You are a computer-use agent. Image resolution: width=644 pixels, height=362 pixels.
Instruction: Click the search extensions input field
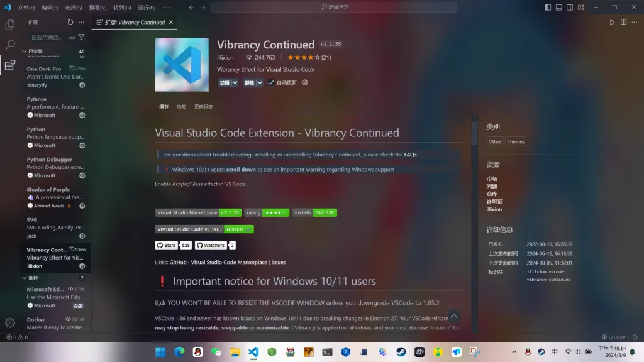point(47,37)
